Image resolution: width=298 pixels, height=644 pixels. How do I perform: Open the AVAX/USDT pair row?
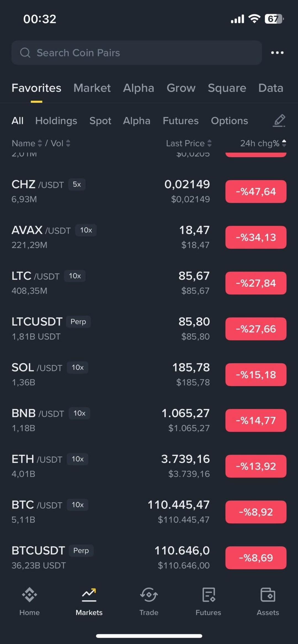point(110,237)
